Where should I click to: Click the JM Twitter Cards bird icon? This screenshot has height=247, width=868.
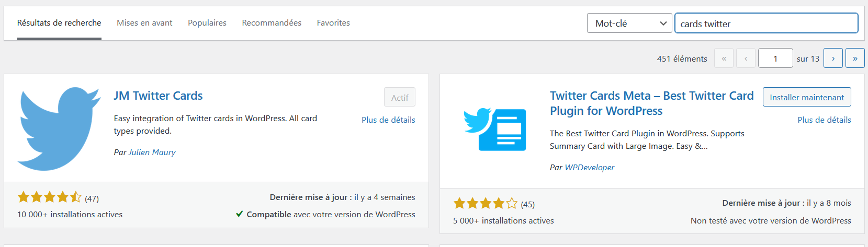[x=59, y=129]
